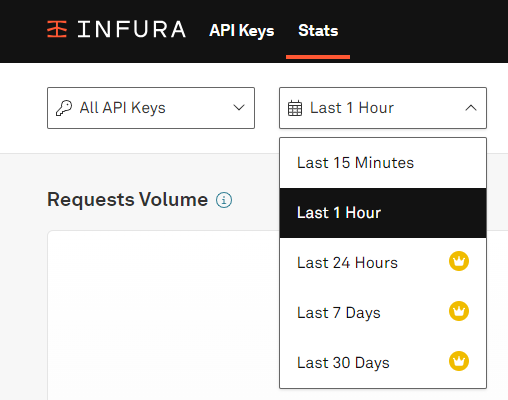Click the crown icon beside Last 30 Days
The image size is (508, 400).
click(459, 361)
